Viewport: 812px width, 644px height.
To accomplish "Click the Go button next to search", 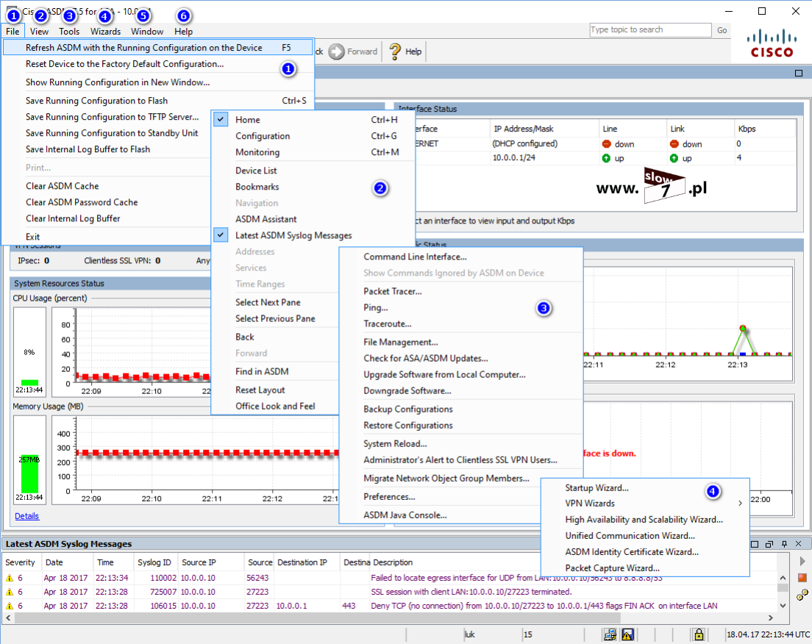I will pyautogui.click(x=722, y=30).
